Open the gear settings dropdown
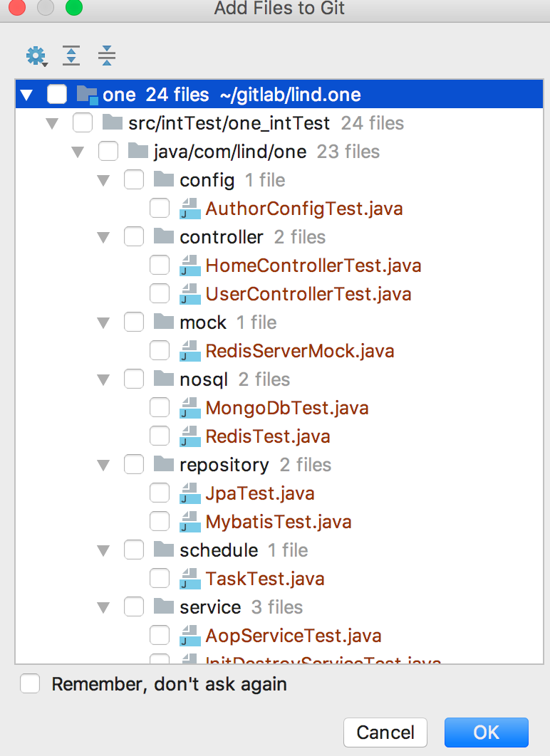550x756 pixels. click(36, 56)
